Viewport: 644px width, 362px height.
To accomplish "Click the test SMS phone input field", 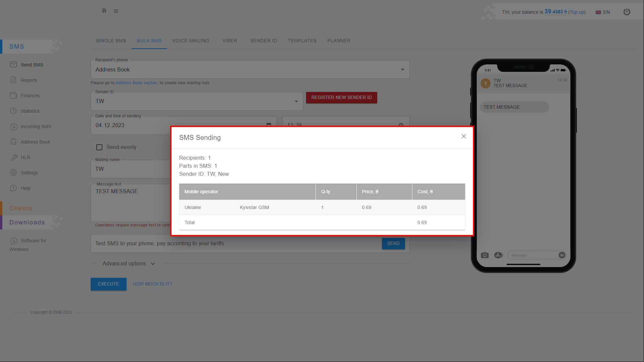I will tap(235, 243).
